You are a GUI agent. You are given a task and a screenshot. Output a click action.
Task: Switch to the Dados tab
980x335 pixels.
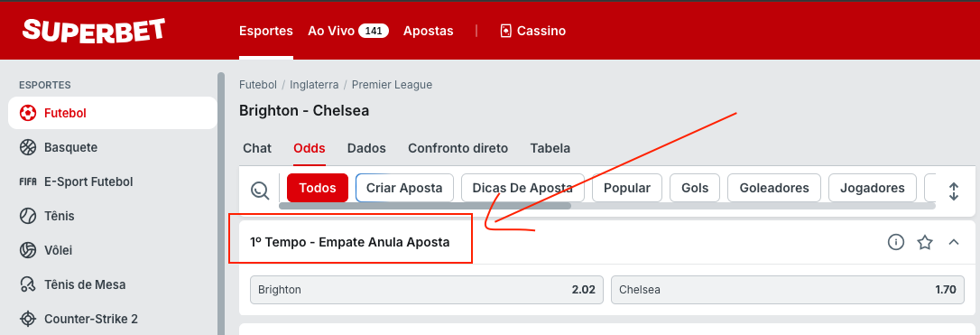pyautogui.click(x=366, y=148)
